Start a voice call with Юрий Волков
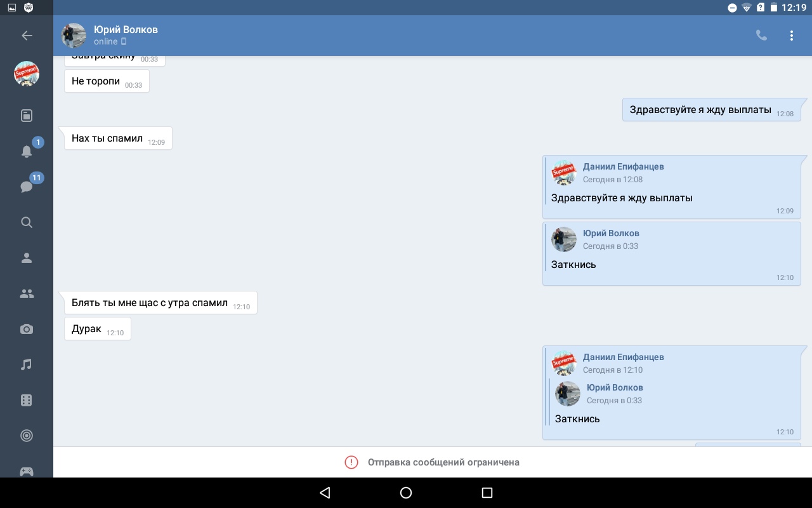 761,36
